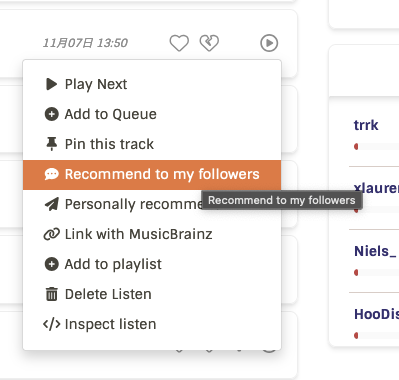Select Link with MusicBrainz option

152,234
